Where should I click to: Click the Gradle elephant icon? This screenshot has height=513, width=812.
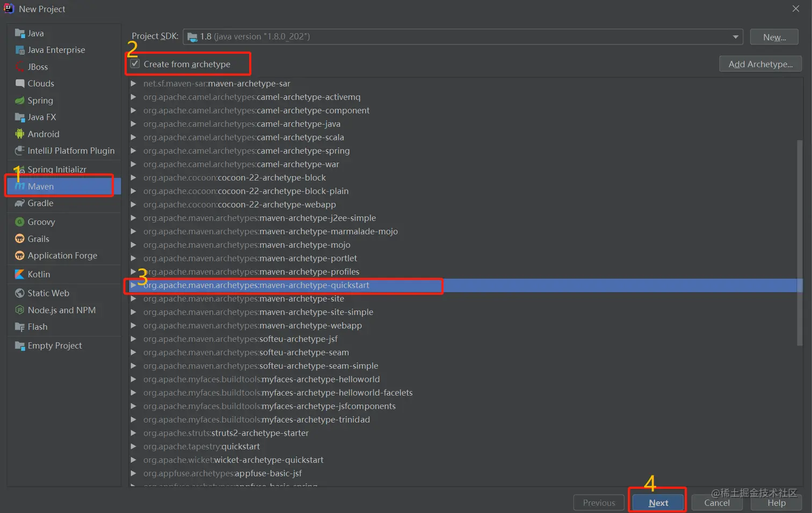pyautogui.click(x=20, y=203)
